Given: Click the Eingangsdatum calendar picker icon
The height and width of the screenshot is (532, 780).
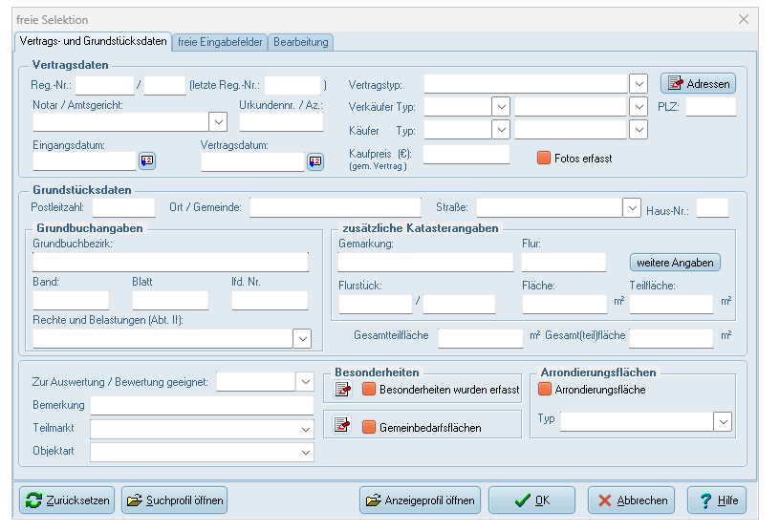Looking at the screenshot, I should (x=147, y=161).
